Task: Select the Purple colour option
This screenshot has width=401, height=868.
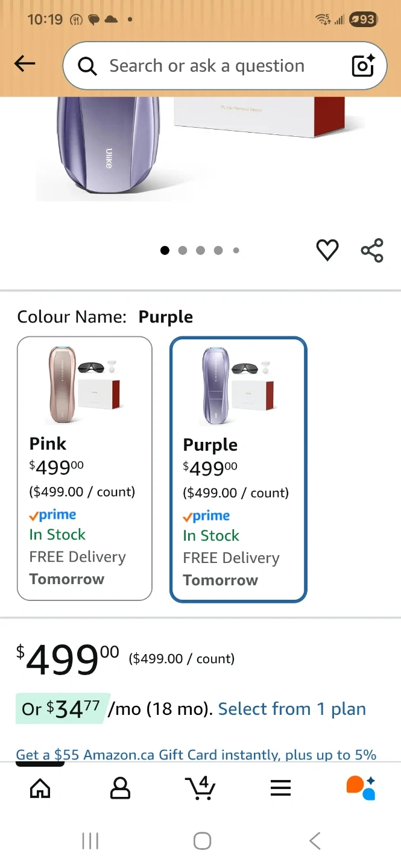Action: click(238, 470)
